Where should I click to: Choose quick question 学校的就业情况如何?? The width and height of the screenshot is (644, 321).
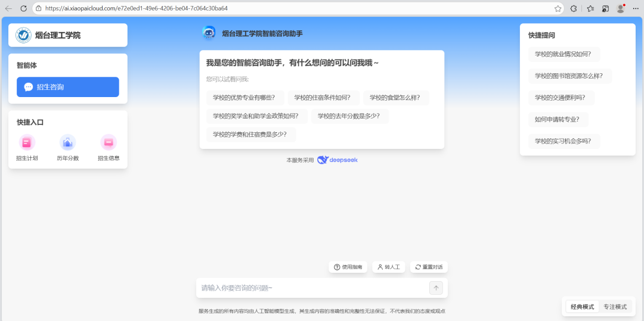[563, 54]
